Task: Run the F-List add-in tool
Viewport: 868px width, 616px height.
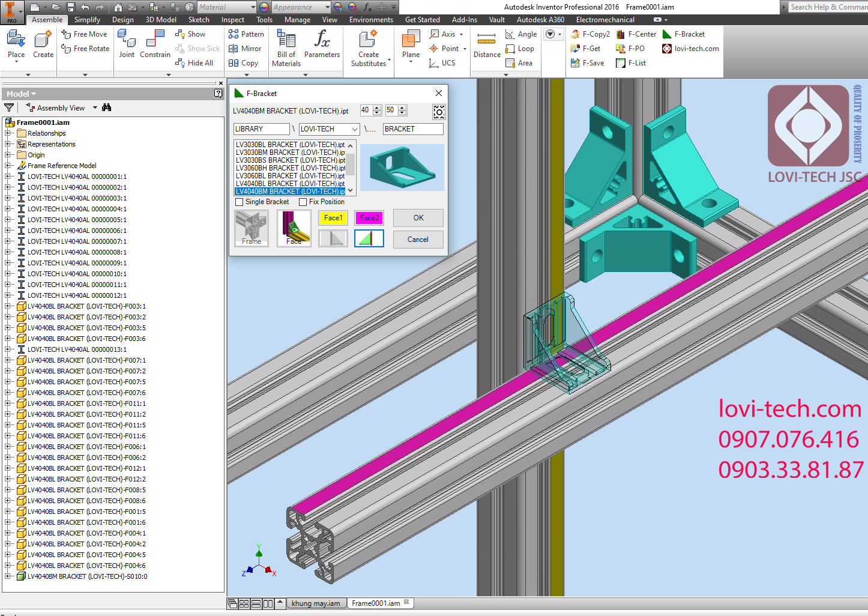Action: point(631,63)
